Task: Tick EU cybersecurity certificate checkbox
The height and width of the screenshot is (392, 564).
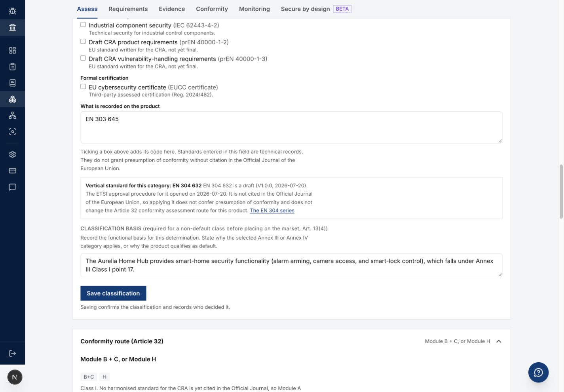Action: (83, 87)
